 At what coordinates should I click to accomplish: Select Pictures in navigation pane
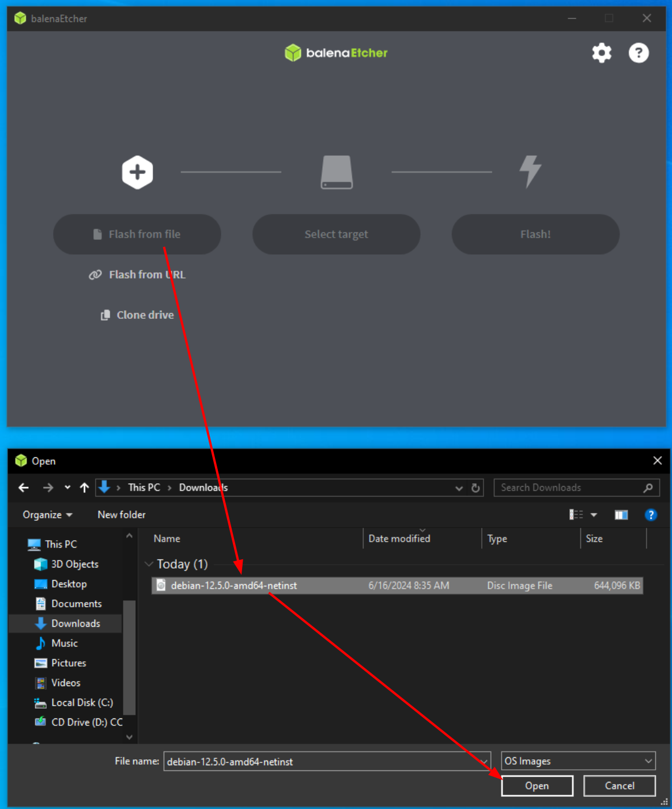(x=69, y=663)
